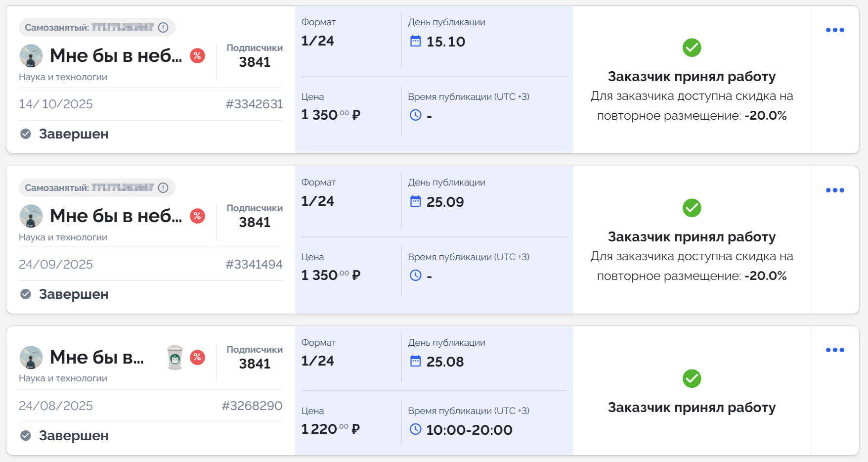This screenshot has height=462, width=868.
Task: Click the coffee cup icon in third card
Action: [175, 358]
